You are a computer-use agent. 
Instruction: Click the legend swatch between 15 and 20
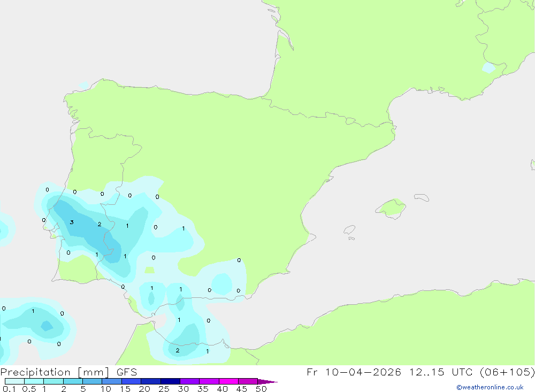point(132,381)
